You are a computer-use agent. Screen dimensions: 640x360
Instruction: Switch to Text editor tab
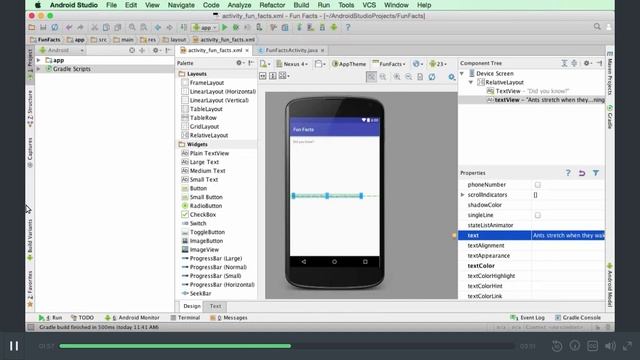[216, 306]
